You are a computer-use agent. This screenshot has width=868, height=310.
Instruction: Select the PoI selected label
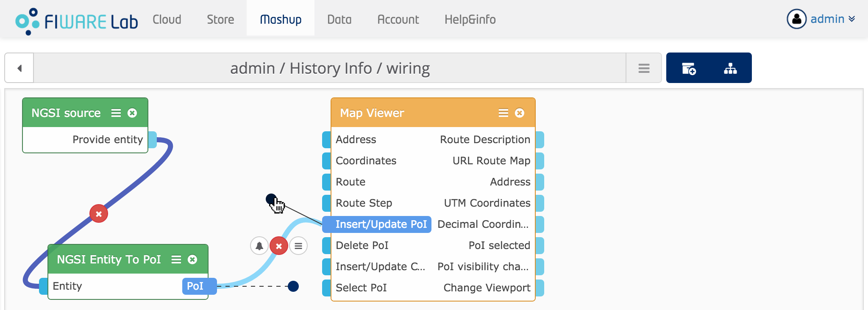(x=499, y=246)
